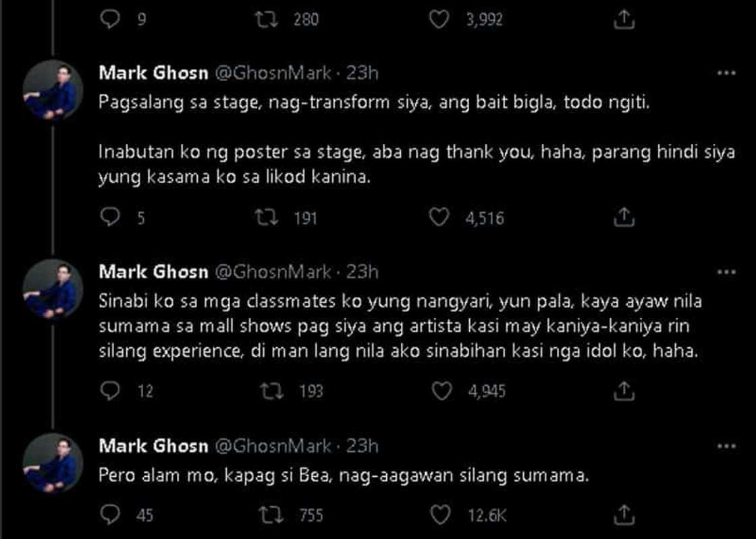
Task: Like the top tweet with 3,992 likes
Action: pos(439,20)
